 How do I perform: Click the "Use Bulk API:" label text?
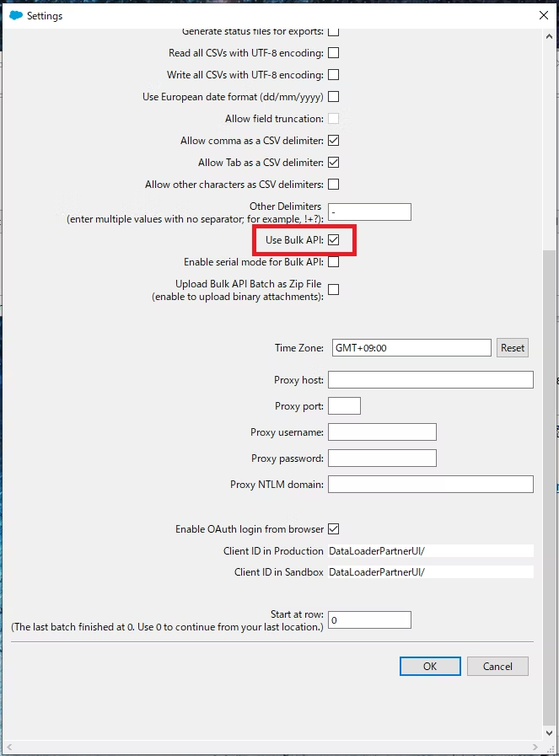coord(294,239)
